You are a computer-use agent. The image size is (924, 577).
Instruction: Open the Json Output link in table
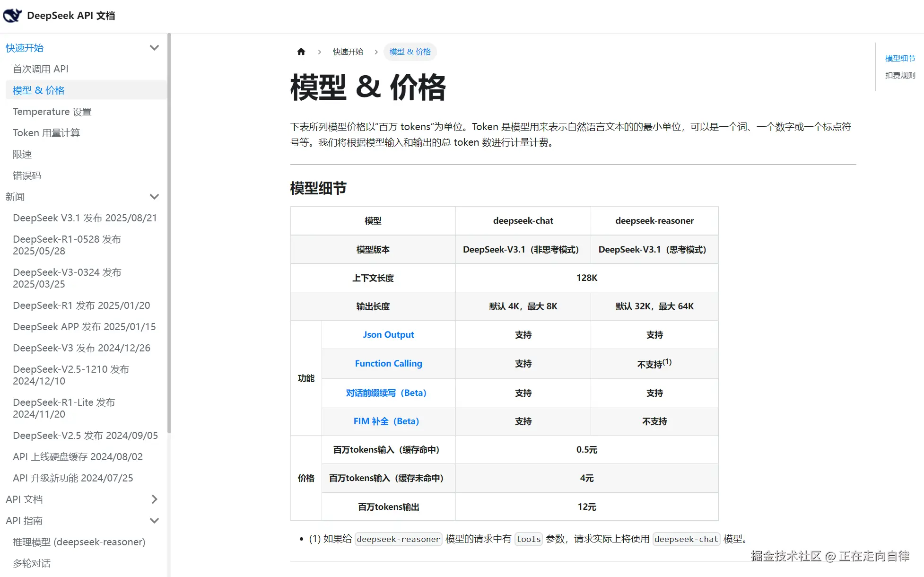pos(388,335)
